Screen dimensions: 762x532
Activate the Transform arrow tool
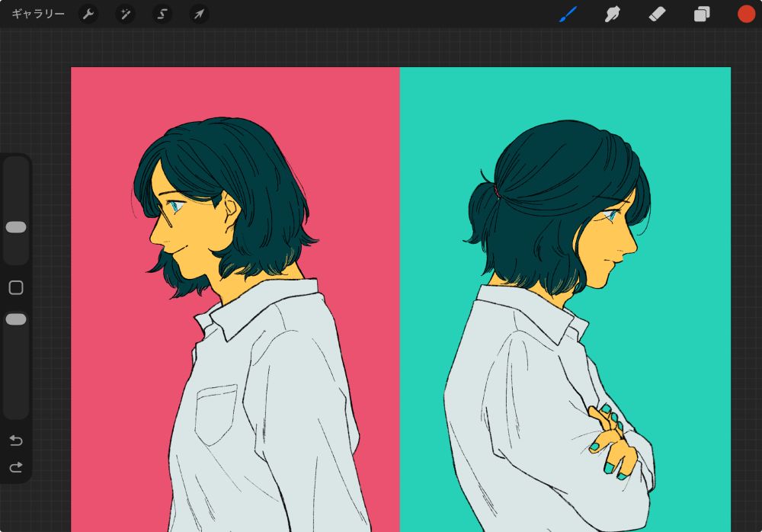[x=199, y=14]
